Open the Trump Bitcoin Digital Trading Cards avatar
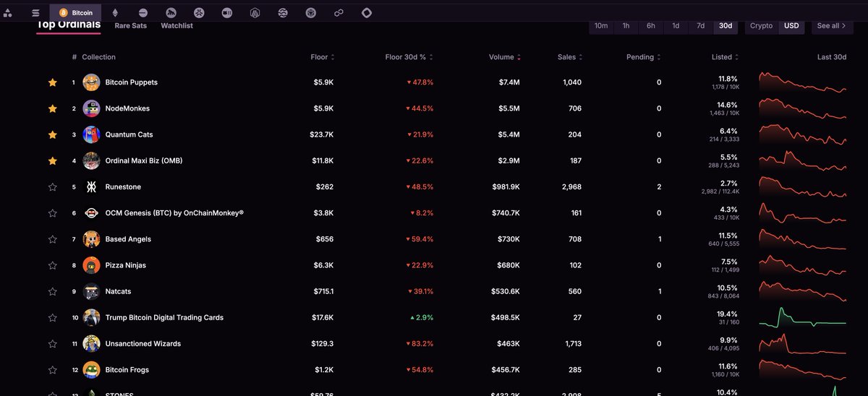868x396 pixels. click(91, 317)
